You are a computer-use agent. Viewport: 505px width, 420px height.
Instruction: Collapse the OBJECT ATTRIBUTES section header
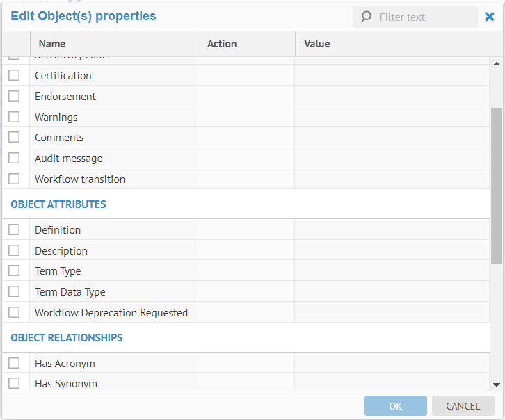58,204
